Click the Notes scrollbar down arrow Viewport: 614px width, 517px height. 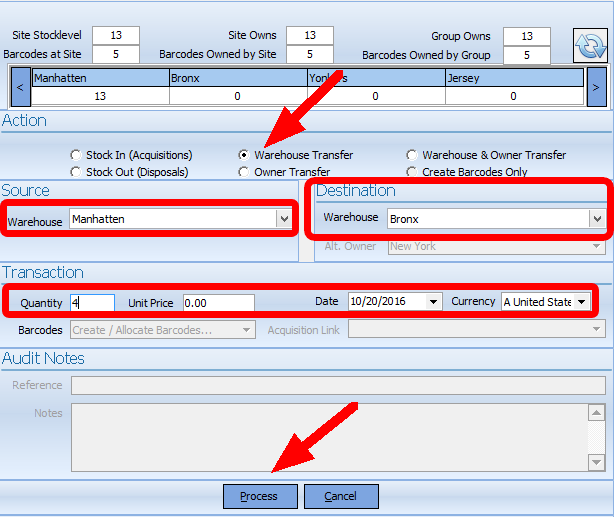point(596,461)
